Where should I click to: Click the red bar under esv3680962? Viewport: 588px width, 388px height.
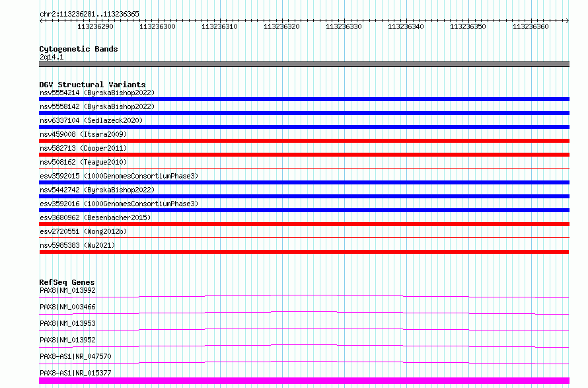tap(304, 224)
